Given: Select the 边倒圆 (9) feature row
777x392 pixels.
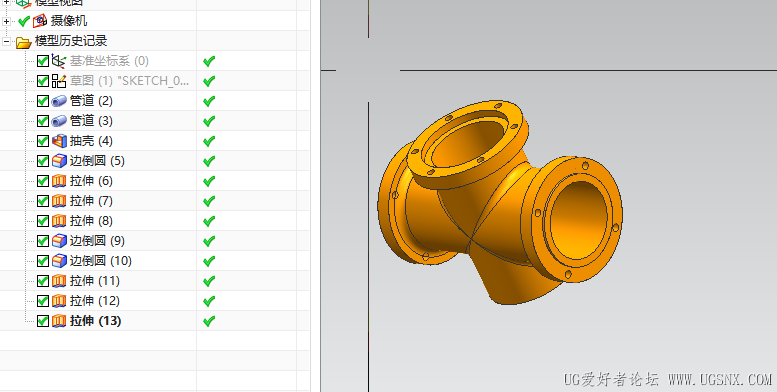Looking at the screenshot, I should click(x=155, y=241).
